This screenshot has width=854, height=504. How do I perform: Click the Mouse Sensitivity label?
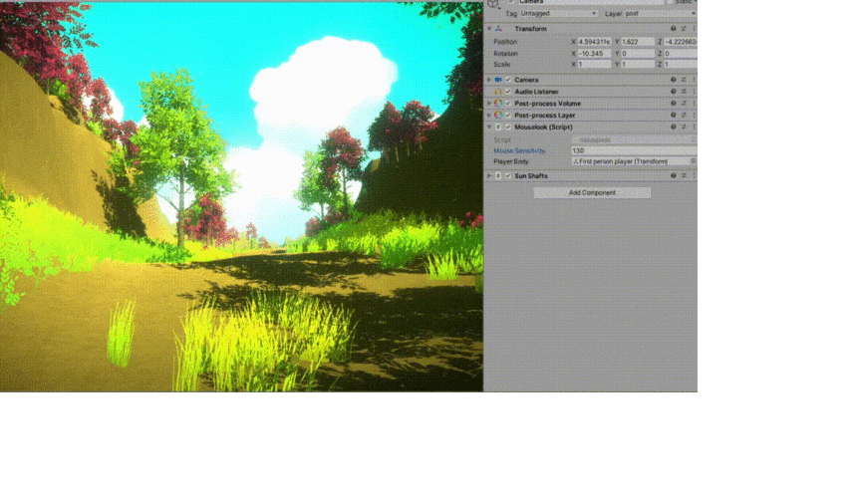click(519, 150)
